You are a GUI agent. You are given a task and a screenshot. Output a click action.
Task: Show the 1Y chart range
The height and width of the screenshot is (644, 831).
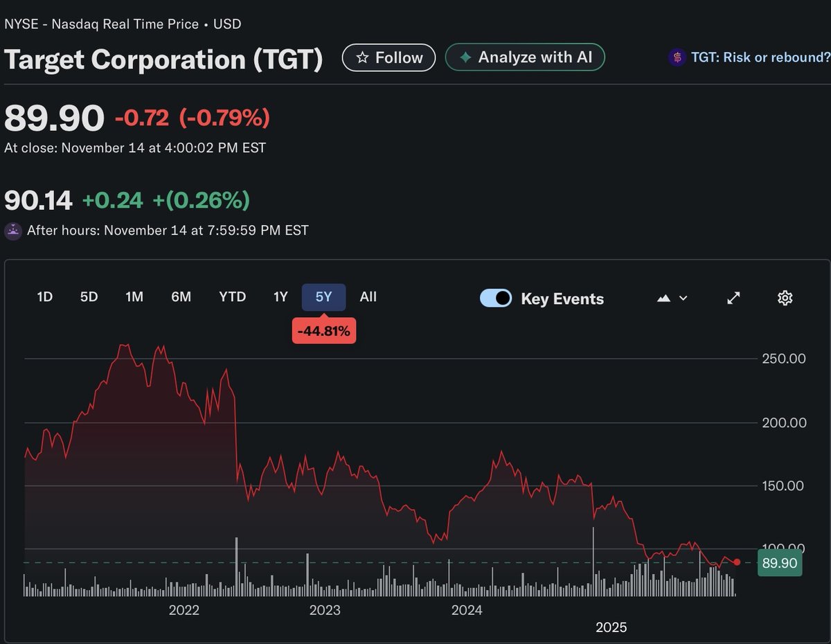click(x=280, y=297)
